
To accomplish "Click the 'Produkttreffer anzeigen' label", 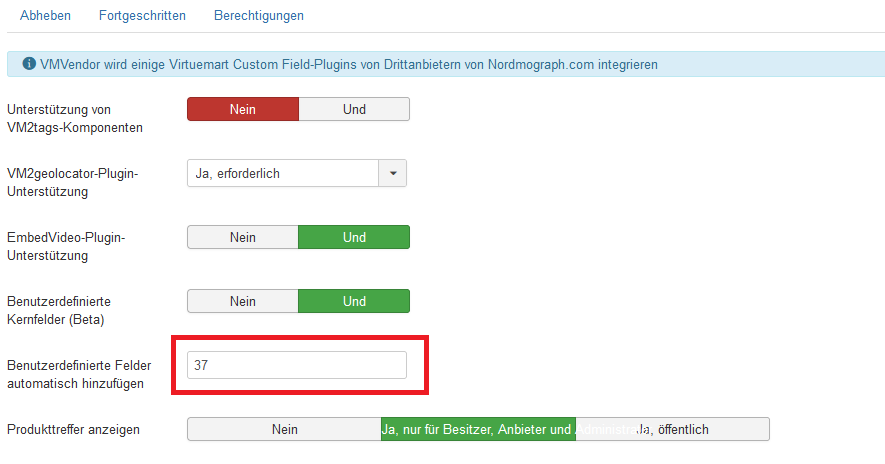I will click(x=73, y=430).
